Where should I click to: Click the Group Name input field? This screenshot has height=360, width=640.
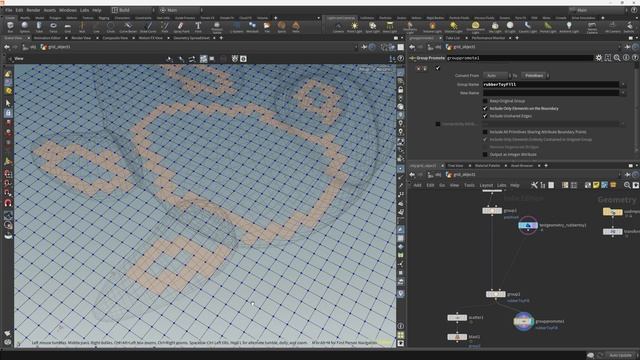(551, 84)
